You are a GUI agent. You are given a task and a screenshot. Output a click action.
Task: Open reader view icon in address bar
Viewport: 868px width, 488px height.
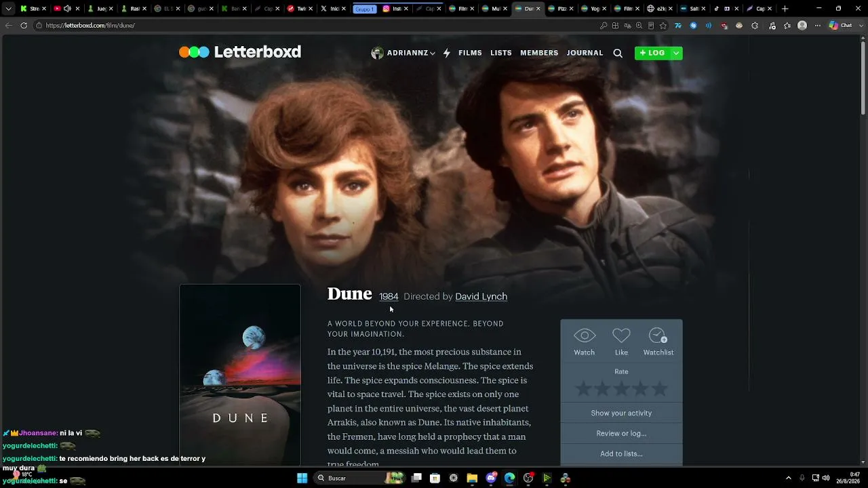pos(651,26)
